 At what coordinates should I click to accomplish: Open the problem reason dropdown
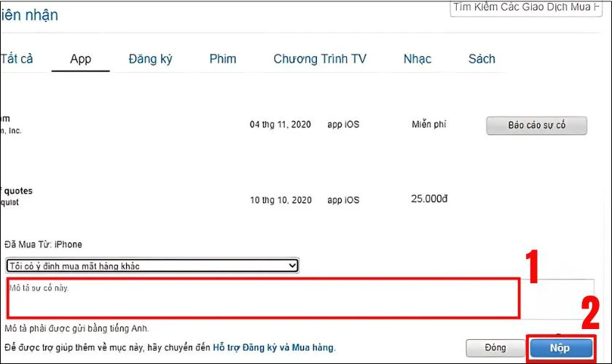pos(152,266)
